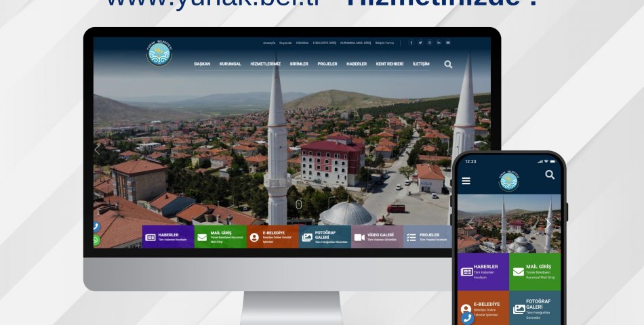Tap the purple HABERLER tile on the phone
The height and width of the screenshot is (325, 644).
pos(483,272)
